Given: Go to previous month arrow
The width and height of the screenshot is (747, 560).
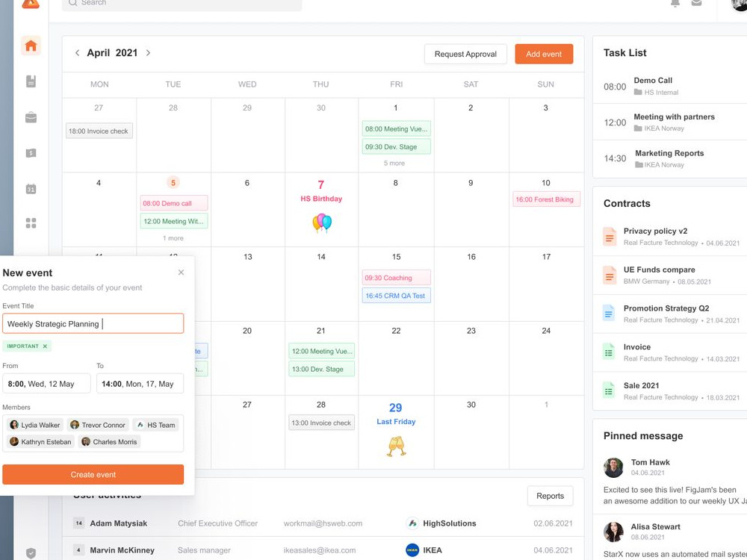Looking at the screenshot, I should pyautogui.click(x=77, y=53).
